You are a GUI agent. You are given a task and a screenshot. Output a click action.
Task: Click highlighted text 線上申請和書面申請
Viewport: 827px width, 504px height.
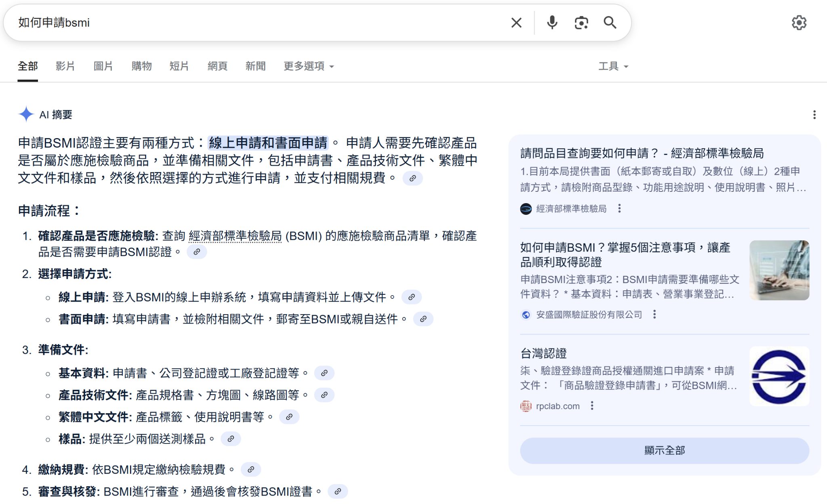(x=268, y=143)
